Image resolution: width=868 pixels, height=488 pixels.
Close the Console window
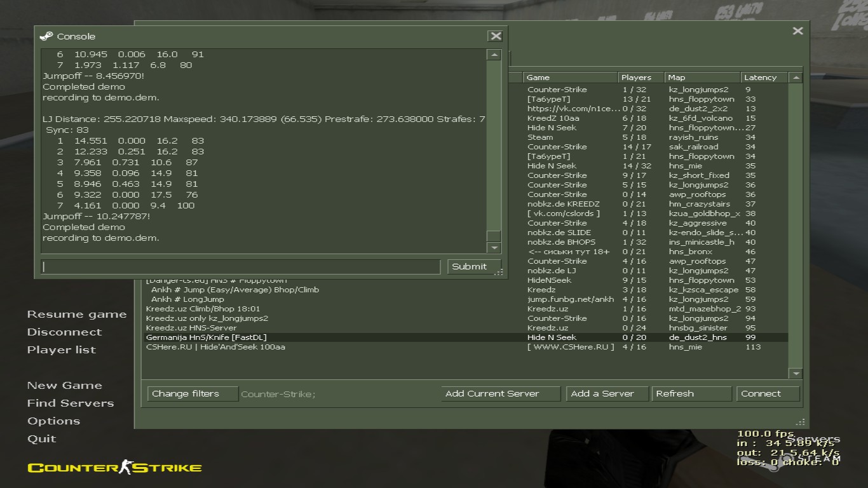coord(496,36)
